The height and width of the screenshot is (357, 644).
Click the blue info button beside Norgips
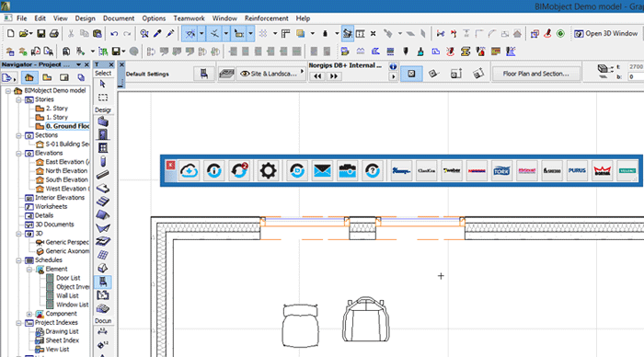(x=393, y=66)
